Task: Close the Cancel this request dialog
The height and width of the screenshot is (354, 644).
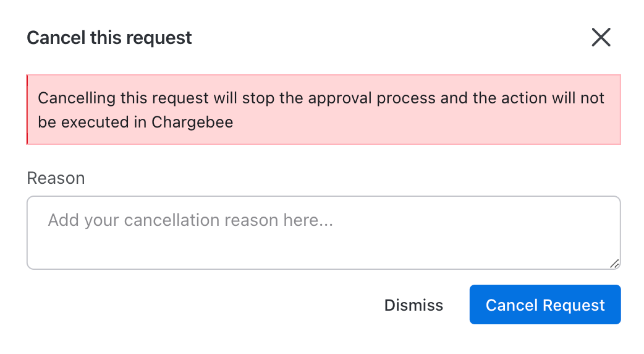Action: click(601, 38)
